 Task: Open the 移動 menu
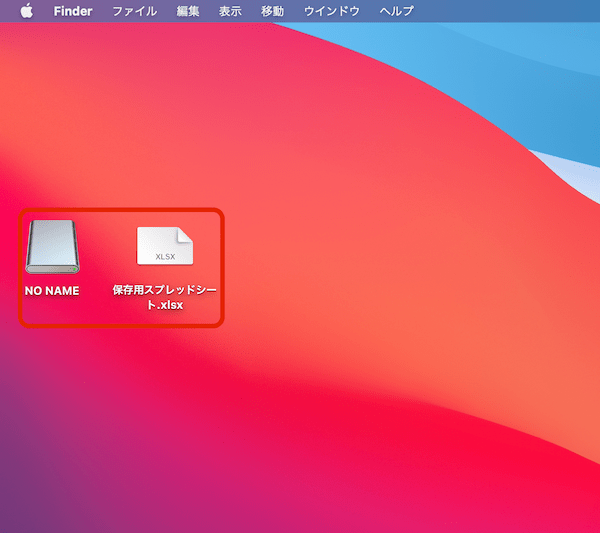pyautogui.click(x=272, y=11)
